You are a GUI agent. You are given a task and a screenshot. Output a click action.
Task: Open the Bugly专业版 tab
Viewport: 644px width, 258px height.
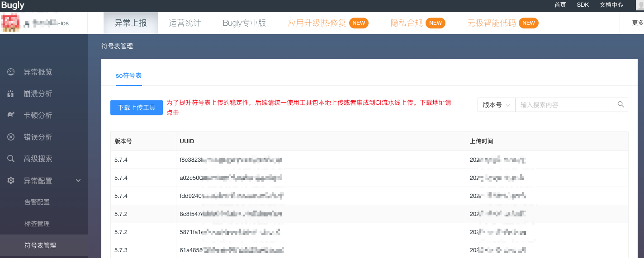[x=244, y=23]
